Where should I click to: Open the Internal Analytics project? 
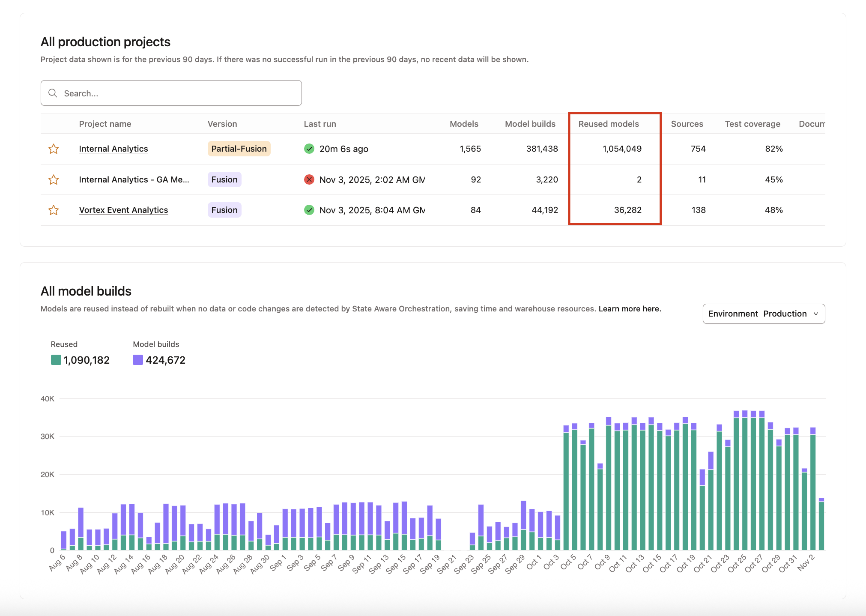coord(113,149)
